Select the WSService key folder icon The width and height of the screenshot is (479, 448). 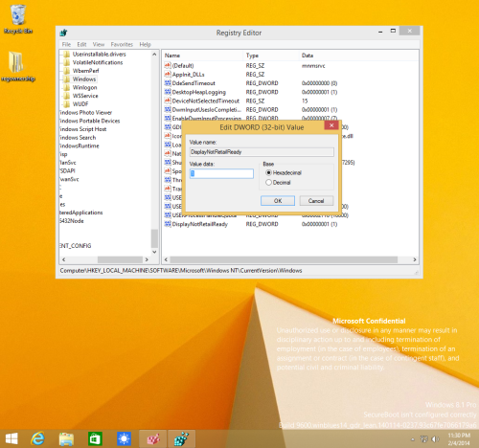(x=66, y=96)
